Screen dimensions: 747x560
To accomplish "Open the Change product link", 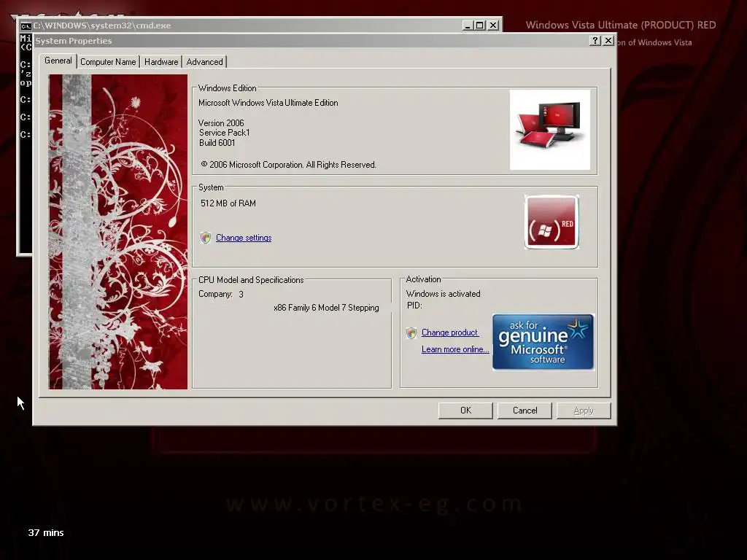I will 449,332.
